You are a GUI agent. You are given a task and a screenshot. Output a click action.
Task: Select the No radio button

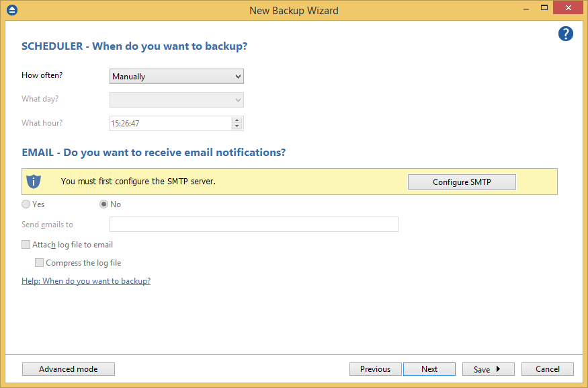click(103, 204)
